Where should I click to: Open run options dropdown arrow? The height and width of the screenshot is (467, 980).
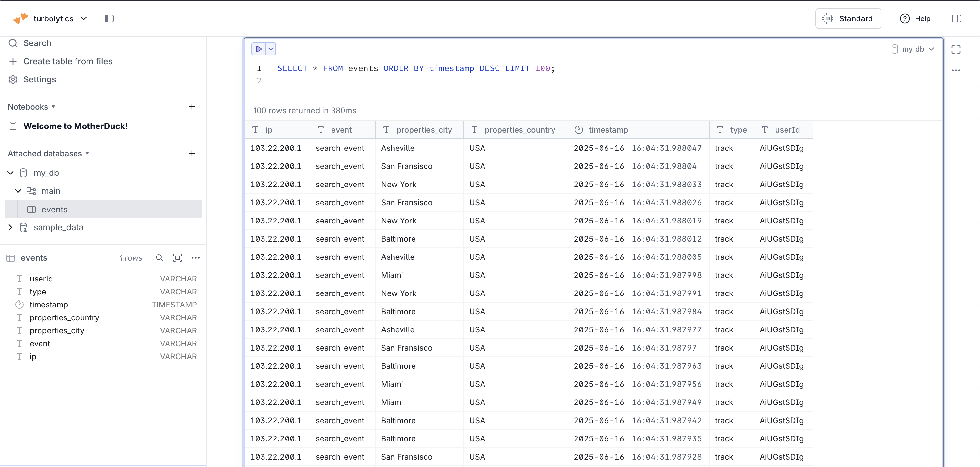(x=271, y=49)
